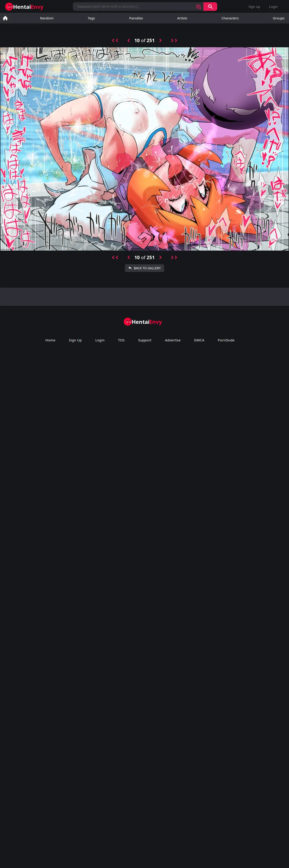Open the Artists menu item
The width and height of the screenshot is (289, 868).
point(182,18)
